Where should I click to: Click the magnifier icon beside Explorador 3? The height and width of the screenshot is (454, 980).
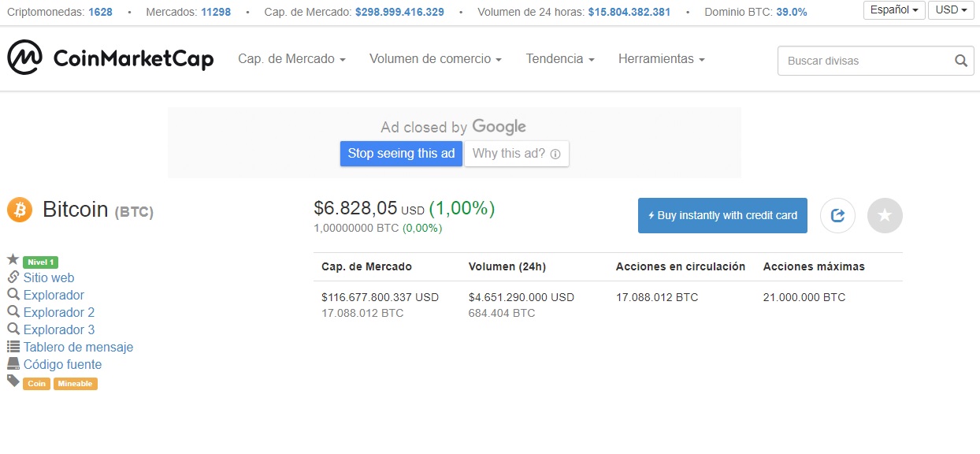[x=13, y=329]
